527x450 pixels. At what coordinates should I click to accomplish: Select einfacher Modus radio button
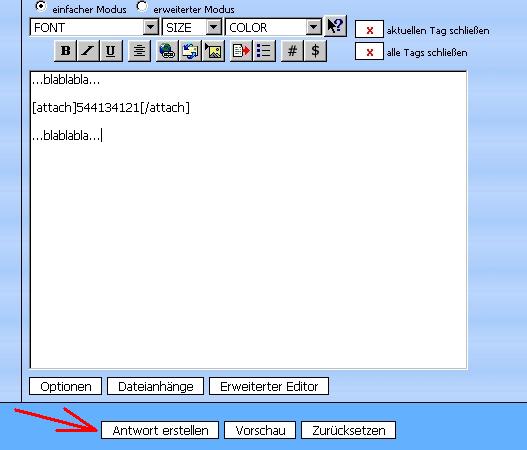41,6
